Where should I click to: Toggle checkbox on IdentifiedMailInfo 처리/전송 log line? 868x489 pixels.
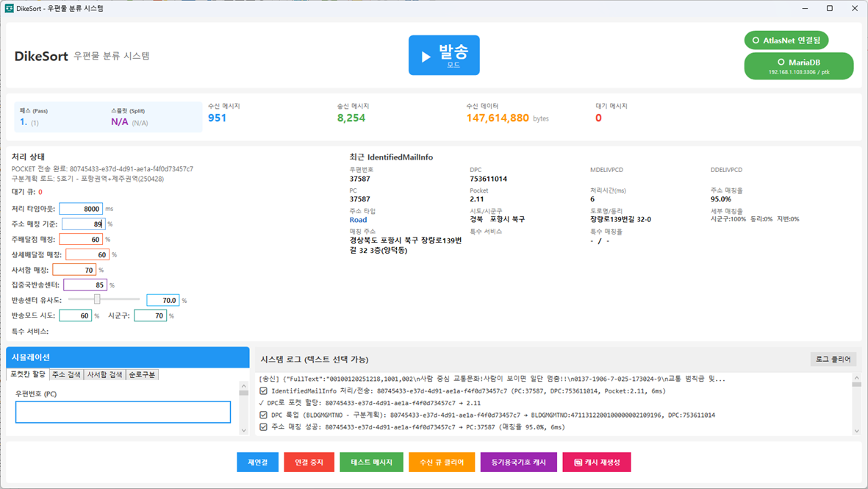[x=264, y=391]
